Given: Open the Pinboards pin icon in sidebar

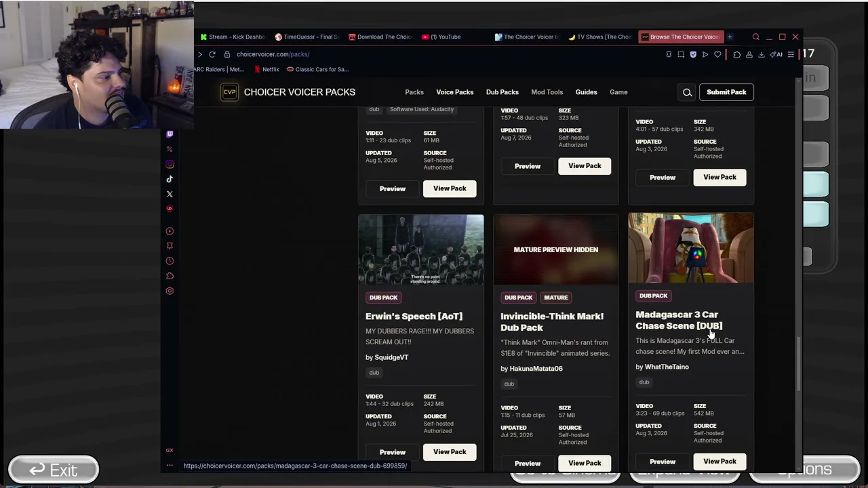Looking at the screenshot, I should click(170, 246).
